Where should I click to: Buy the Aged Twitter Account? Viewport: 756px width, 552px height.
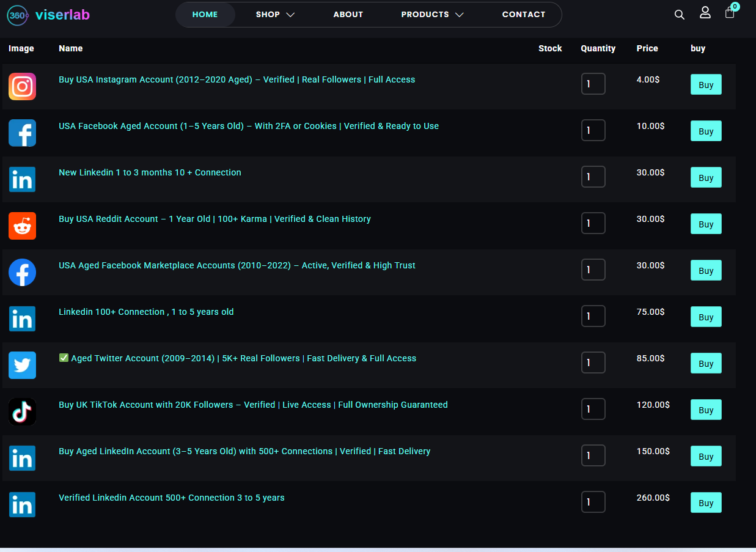pyautogui.click(x=706, y=364)
